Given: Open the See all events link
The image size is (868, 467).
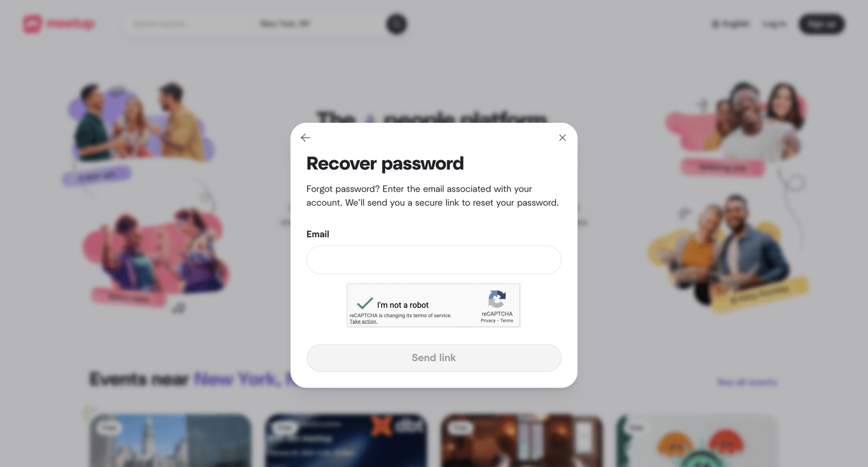Looking at the screenshot, I should 747,382.
